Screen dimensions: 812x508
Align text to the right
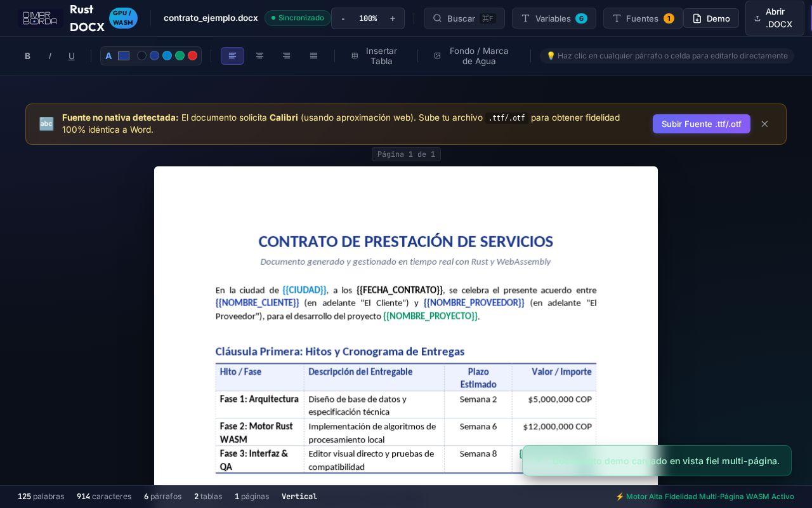pos(287,56)
